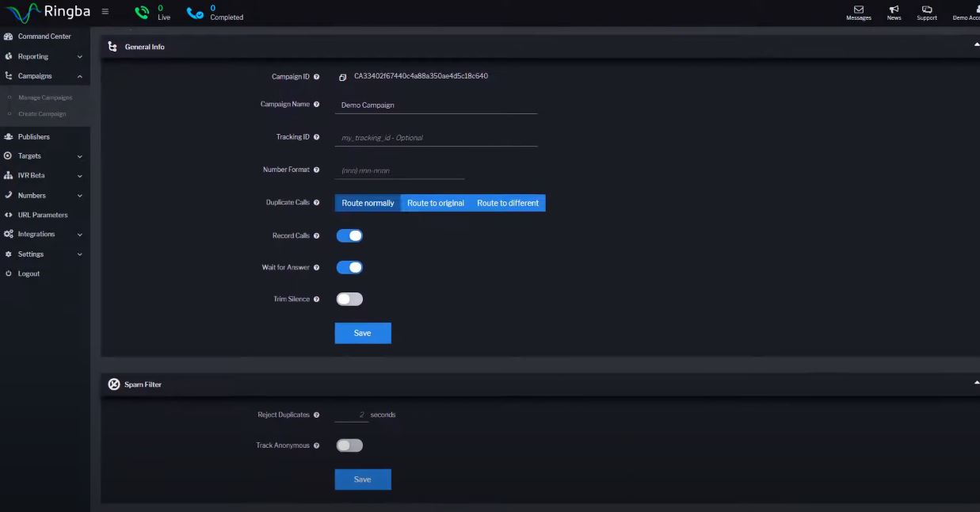The height and width of the screenshot is (512, 980).
Task: Collapse the Campaigns menu chevron
Action: (80, 76)
